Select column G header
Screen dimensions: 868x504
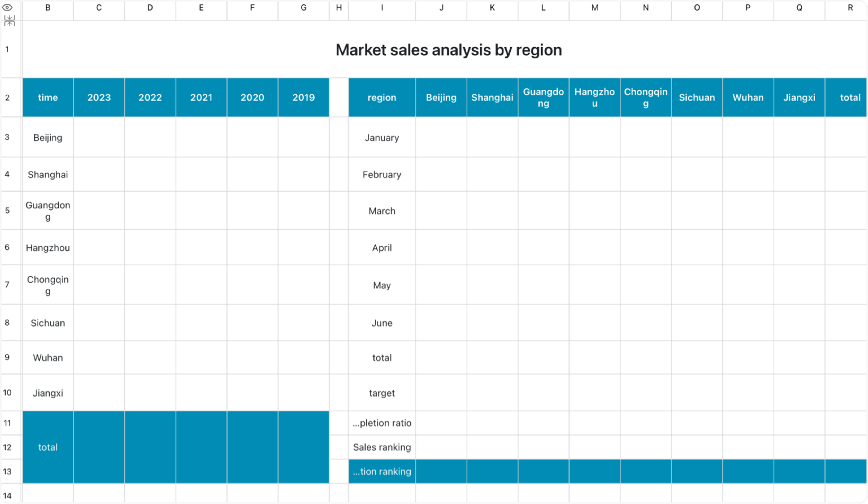point(304,7)
